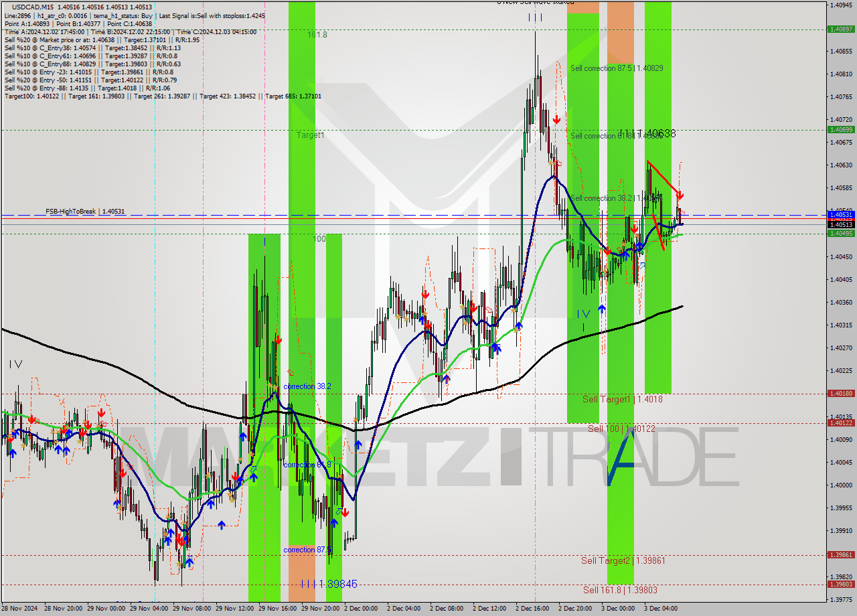
Task: Select the green 1.40699 price tag
Action: [841, 129]
